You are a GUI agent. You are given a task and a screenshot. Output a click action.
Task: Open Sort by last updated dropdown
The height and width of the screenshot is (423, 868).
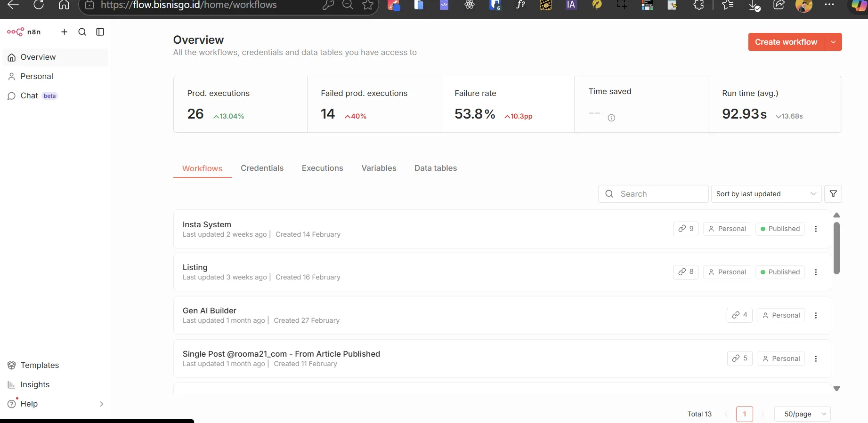766,194
